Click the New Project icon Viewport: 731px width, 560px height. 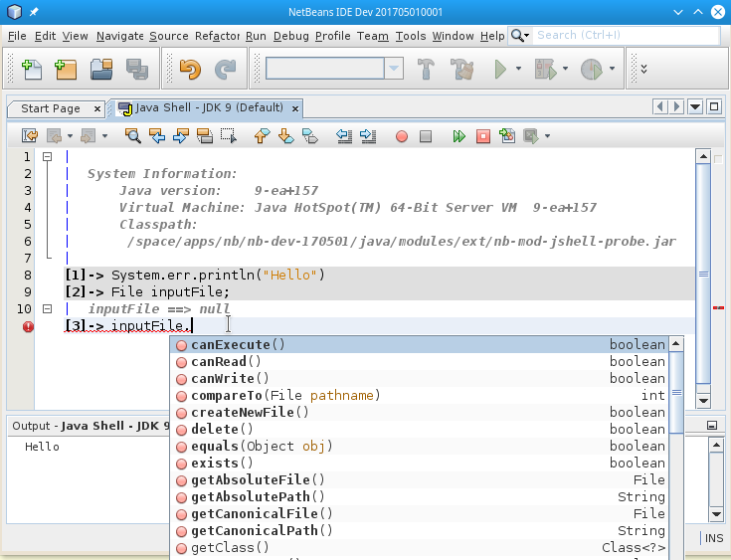(x=66, y=69)
